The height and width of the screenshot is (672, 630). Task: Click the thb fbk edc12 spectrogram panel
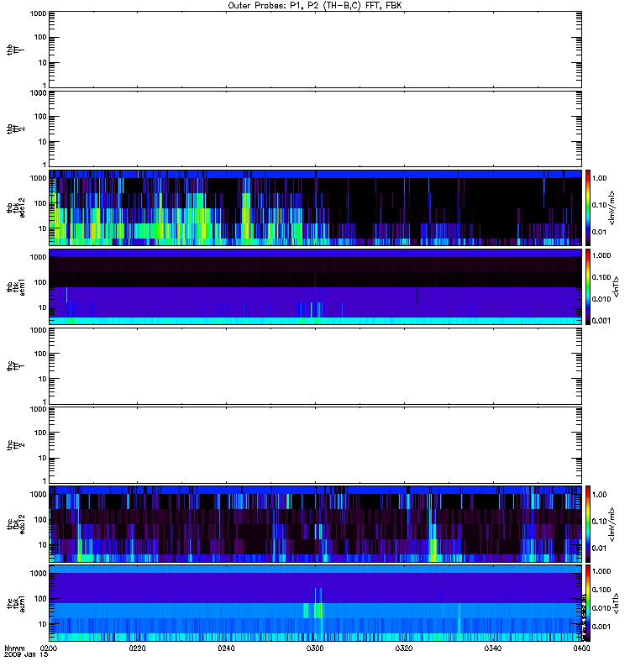[315, 207]
